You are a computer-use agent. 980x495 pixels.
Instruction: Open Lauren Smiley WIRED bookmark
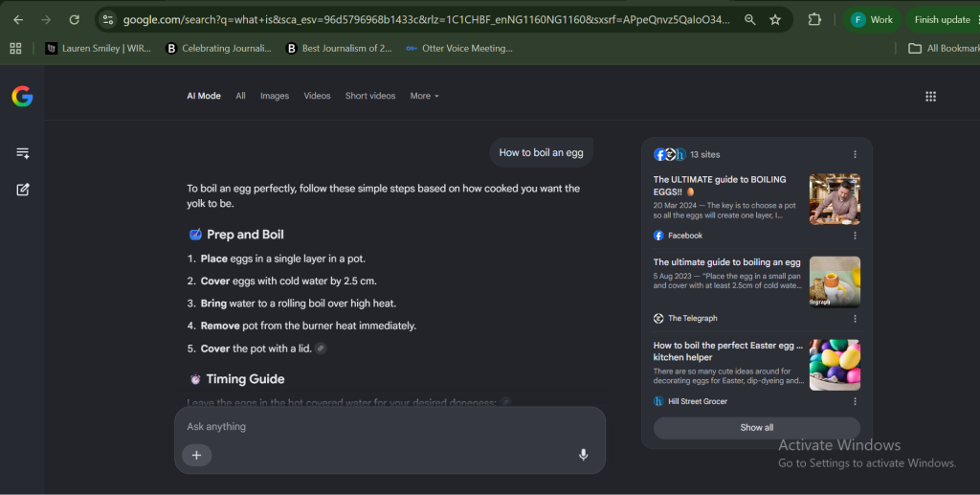point(99,48)
